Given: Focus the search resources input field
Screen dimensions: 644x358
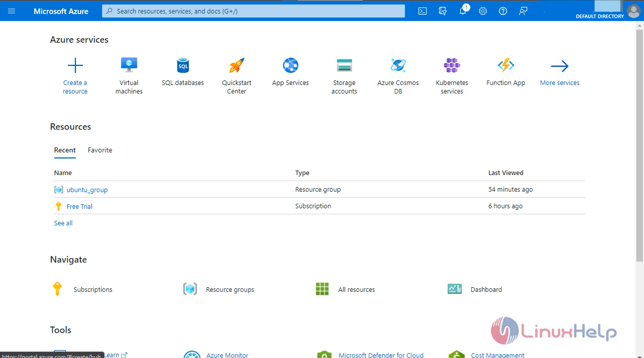Looking at the screenshot, I should (x=253, y=11).
